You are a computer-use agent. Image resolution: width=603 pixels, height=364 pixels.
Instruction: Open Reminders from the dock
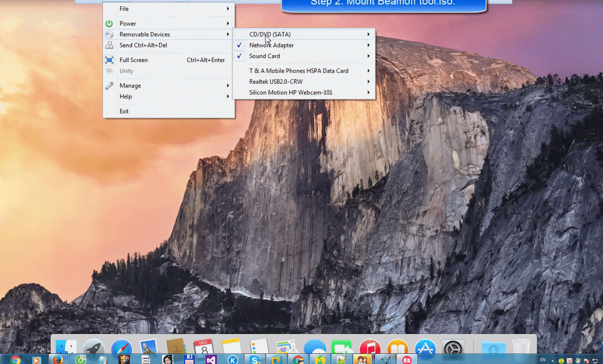coord(259,346)
